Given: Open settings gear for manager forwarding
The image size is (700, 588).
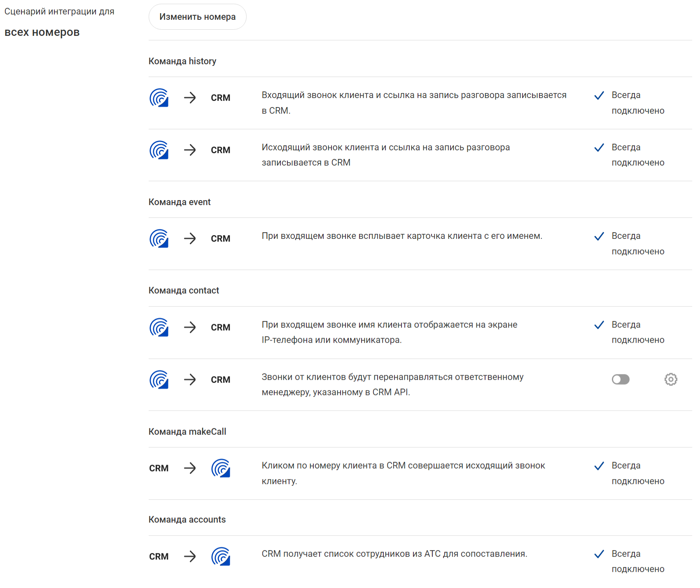Looking at the screenshot, I should coord(671,379).
